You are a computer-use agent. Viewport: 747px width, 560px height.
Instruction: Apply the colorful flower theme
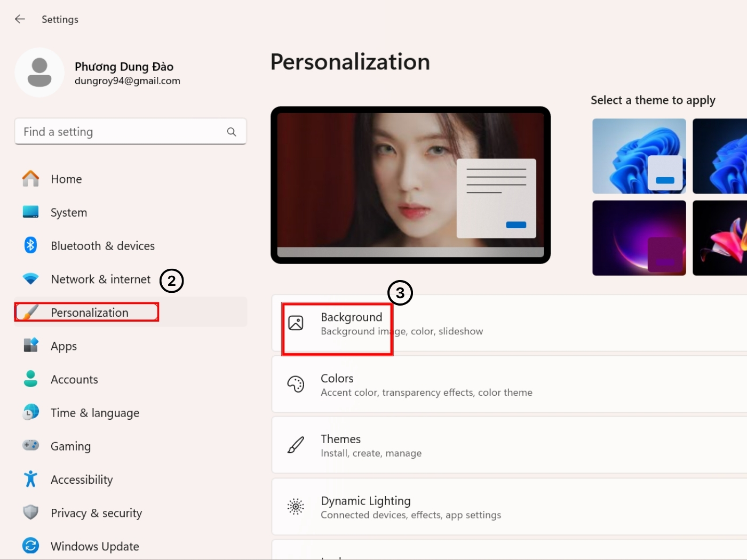(x=720, y=238)
